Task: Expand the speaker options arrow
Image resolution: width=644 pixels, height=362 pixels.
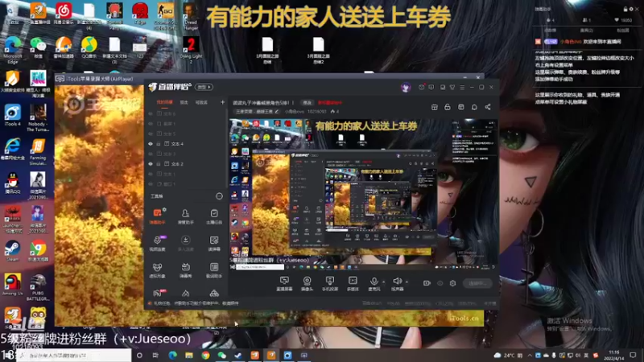Action: tap(407, 282)
